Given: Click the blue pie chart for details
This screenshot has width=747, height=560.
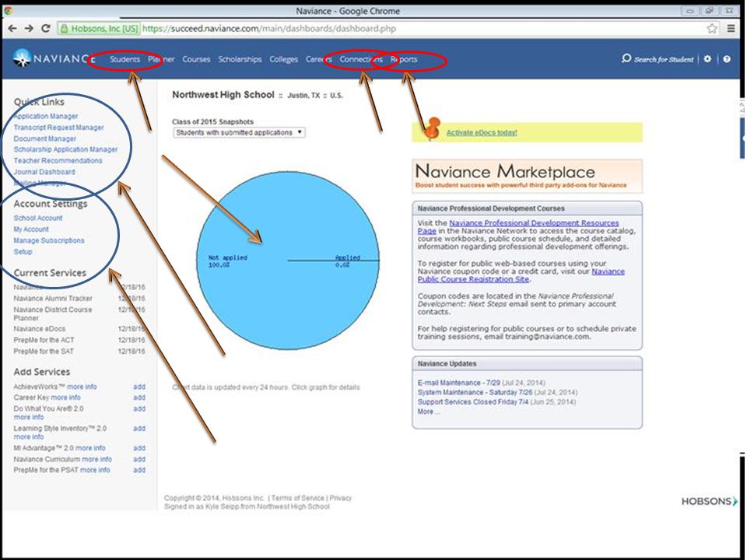Looking at the screenshot, I should pos(288,261).
